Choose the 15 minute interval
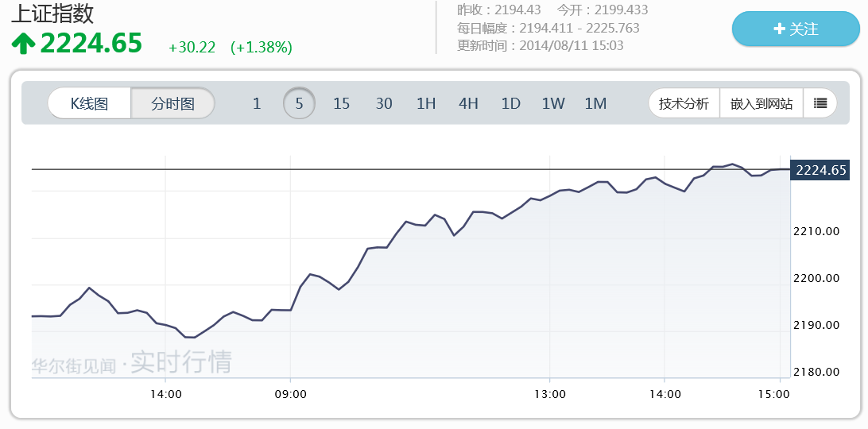This screenshot has width=868, height=429. [341, 103]
